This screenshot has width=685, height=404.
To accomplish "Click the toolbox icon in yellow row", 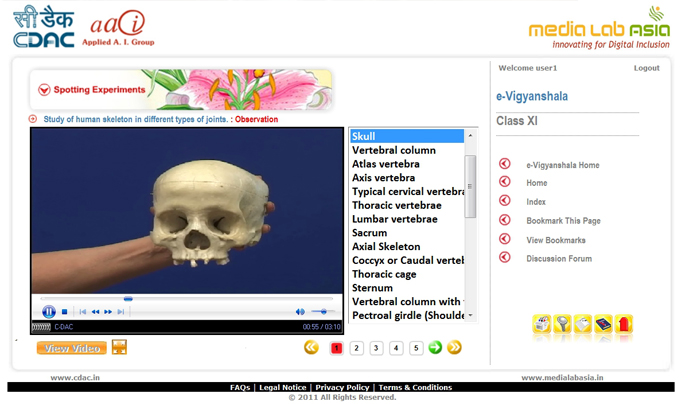I will [541, 324].
